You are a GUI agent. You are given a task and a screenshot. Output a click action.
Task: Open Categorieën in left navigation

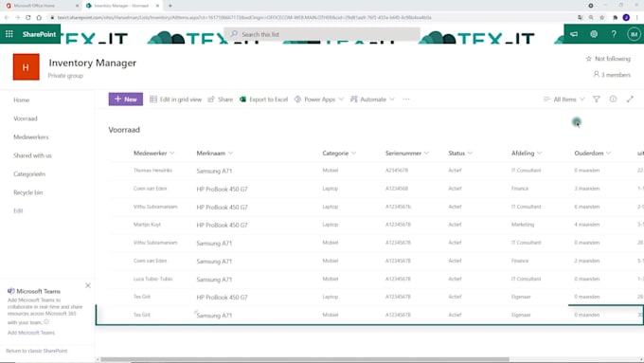point(29,173)
